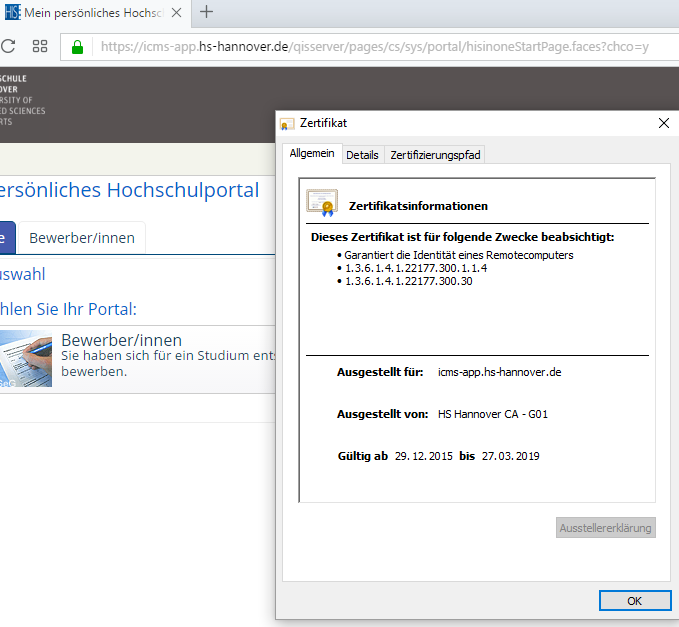Click OID 1.3.6.1.4.1.22177.300.30

tap(408, 281)
